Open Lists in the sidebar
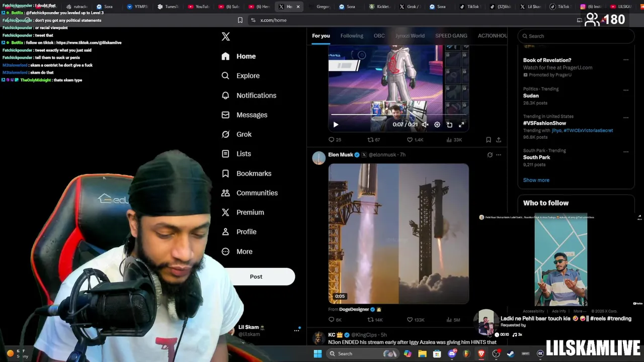 point(236,154)
